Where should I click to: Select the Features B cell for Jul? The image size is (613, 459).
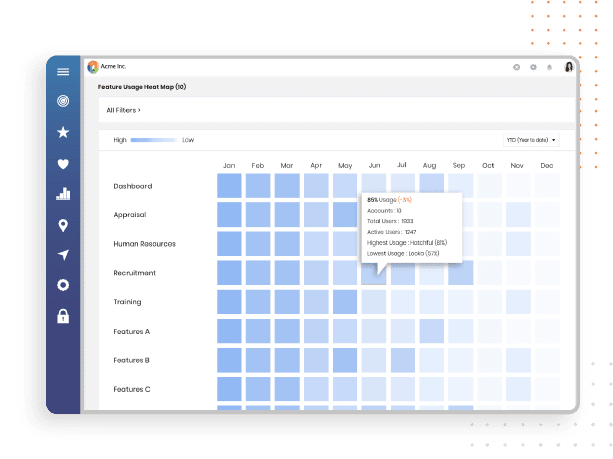pos(403,360)
